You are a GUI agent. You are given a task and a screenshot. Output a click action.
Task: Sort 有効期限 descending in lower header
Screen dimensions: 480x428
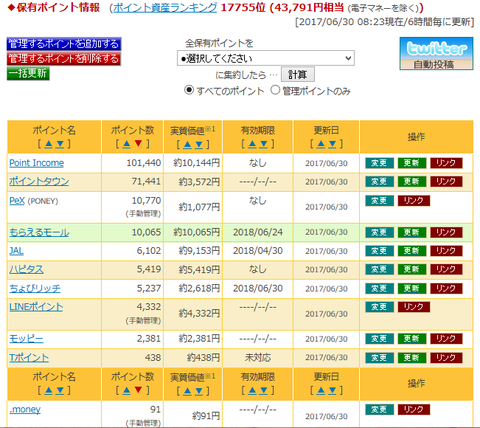click(264, 390)
